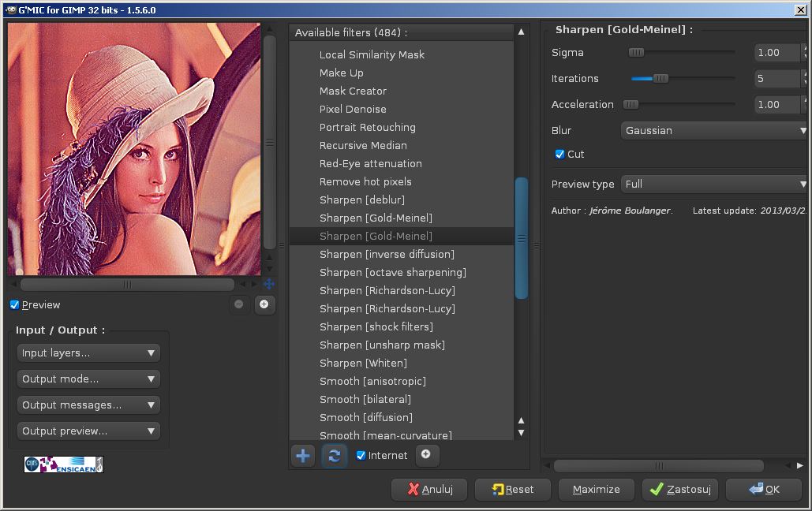The width and height of the screenshot is (812, 511).
Task: Close the G'MIC window
Action: click(x=800, y=9)
